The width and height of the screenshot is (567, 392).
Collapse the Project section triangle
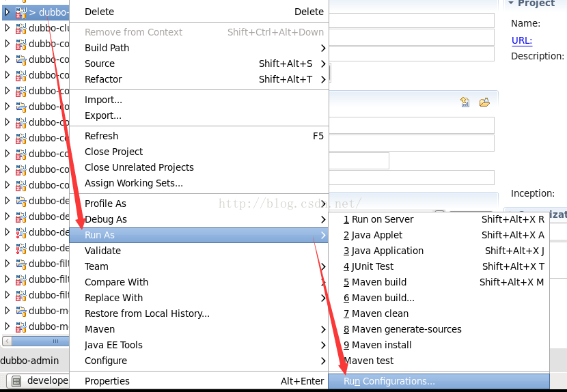510,3
